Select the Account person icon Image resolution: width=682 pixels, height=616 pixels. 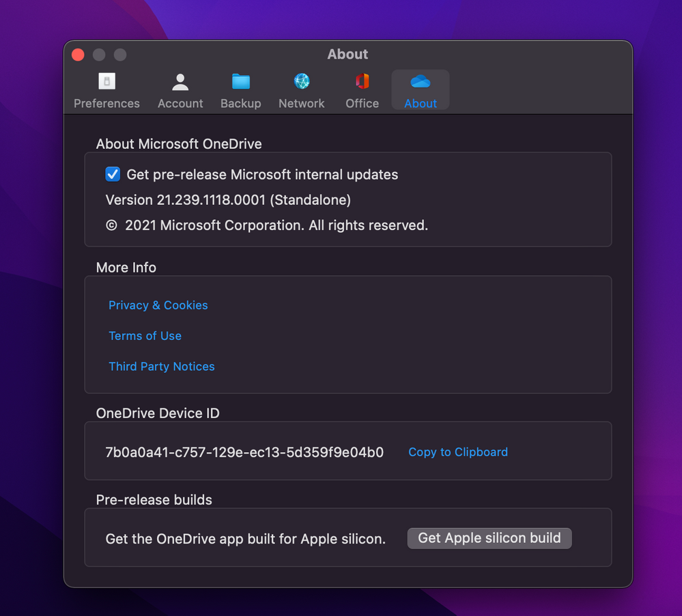click(x=180, y=81)
